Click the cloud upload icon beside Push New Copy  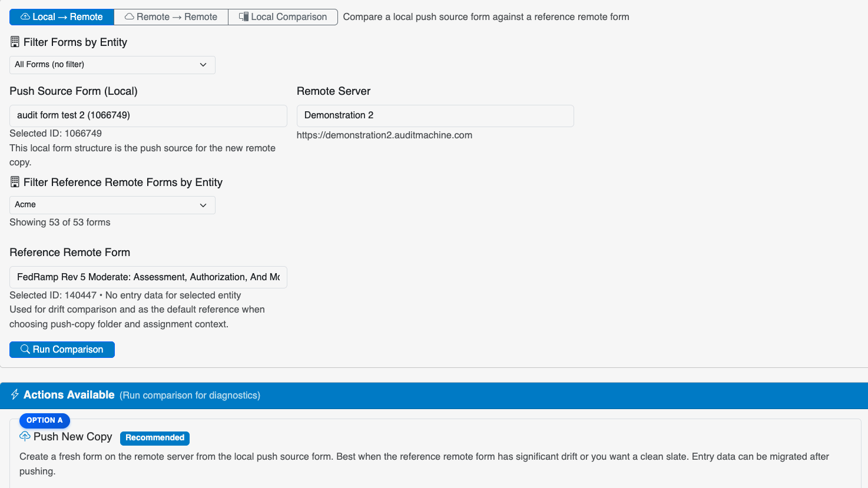(x=25, y=436)
